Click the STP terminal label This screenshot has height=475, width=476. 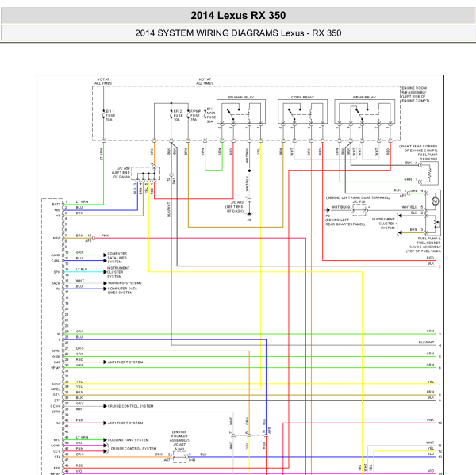57,400
